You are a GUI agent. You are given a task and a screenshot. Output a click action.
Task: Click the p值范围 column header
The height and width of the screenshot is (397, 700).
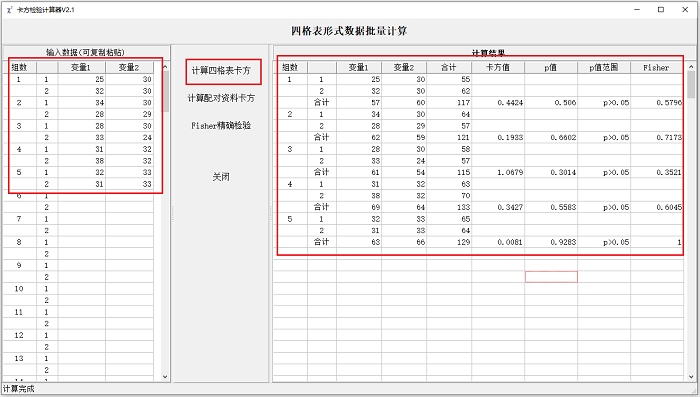(x=604, y=67)
